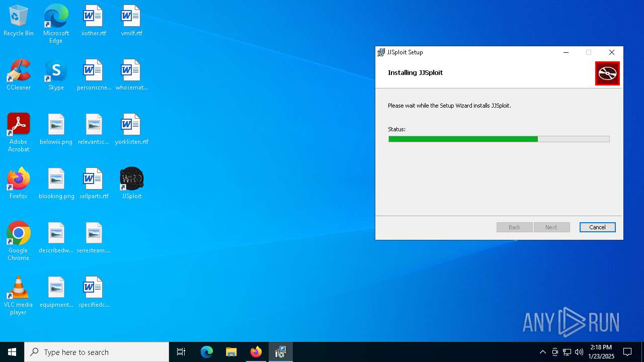Click the disabled Back button
Viewport: 644px width, 362px height.
pos(514,227)
